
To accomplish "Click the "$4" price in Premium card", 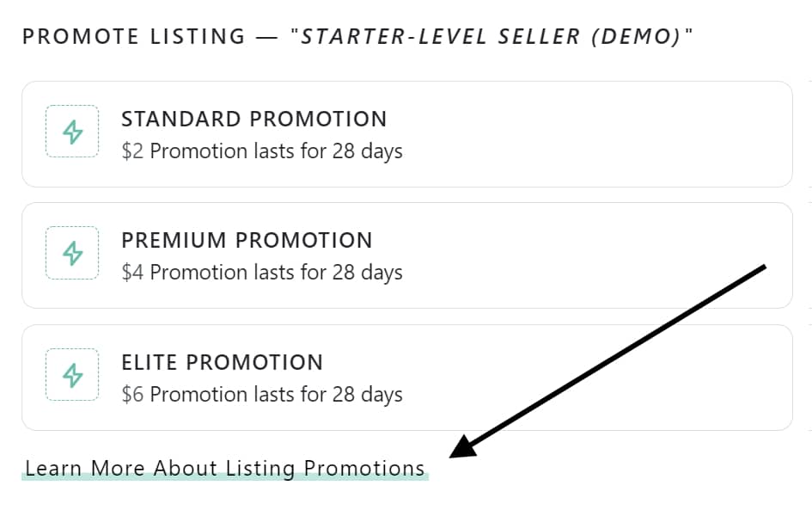I will 132,273.
